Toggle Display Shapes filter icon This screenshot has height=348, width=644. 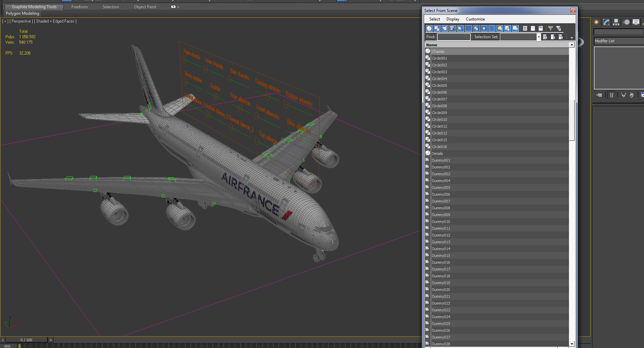coord(437,28)
